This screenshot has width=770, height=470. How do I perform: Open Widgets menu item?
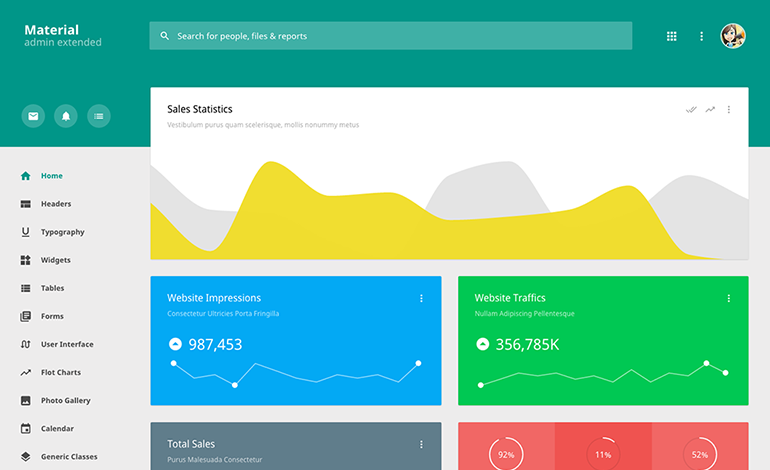(x=55, y=260)
